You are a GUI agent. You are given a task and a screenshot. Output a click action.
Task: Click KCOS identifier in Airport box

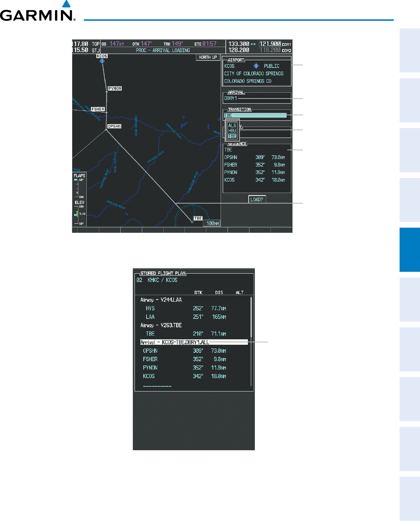pos(229,66)
